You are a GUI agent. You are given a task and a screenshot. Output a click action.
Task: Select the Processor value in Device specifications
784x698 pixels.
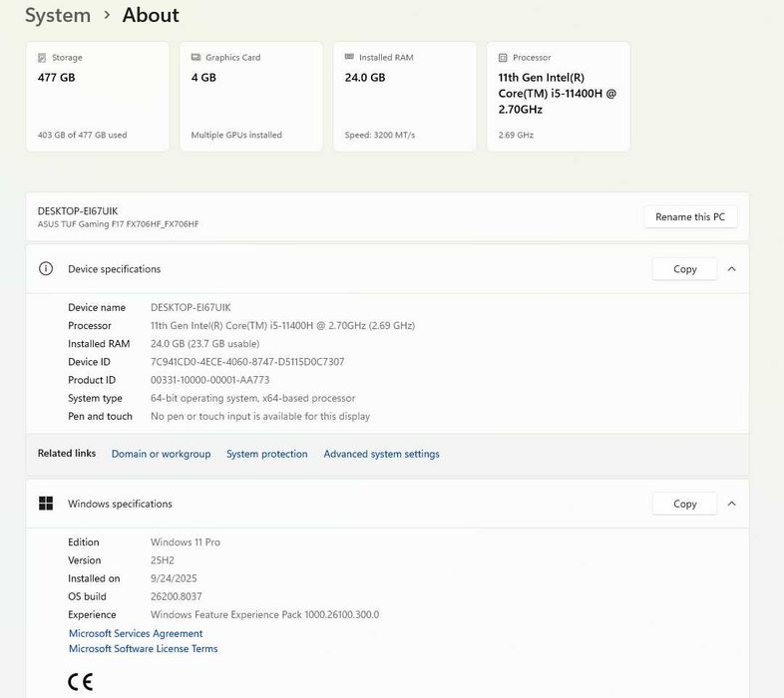point(282,325)
